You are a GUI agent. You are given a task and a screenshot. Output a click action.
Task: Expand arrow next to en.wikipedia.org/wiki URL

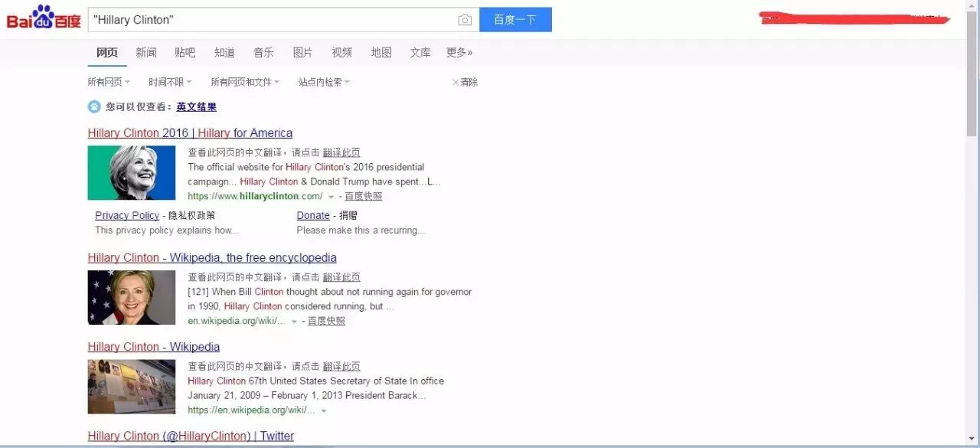coord(294,322)
